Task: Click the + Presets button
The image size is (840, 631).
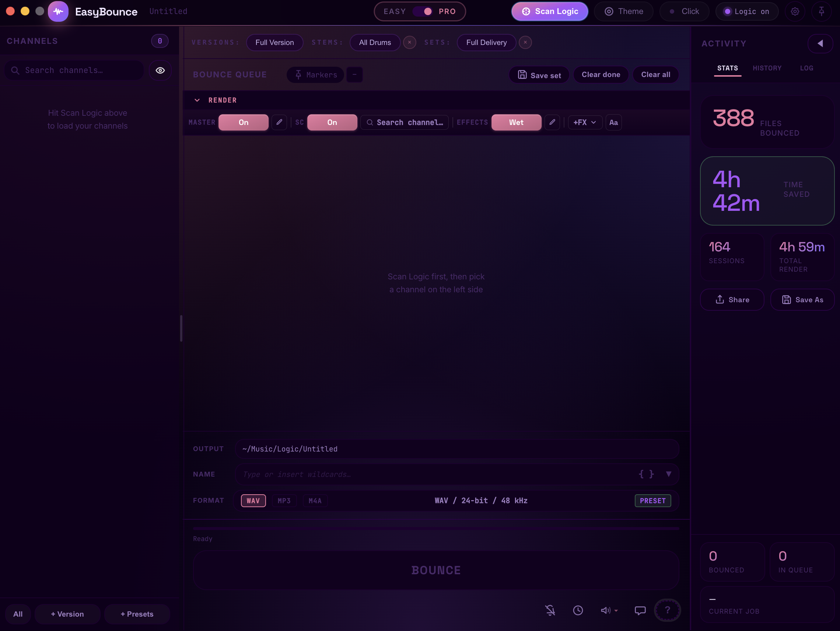Action: click(x=137, y=614)
